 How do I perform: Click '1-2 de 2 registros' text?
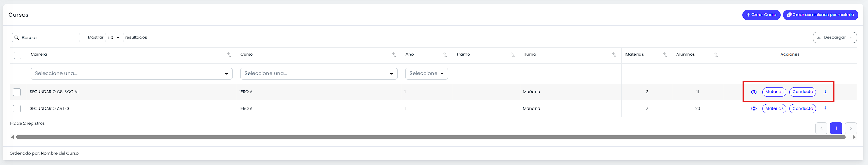(27, 123)
